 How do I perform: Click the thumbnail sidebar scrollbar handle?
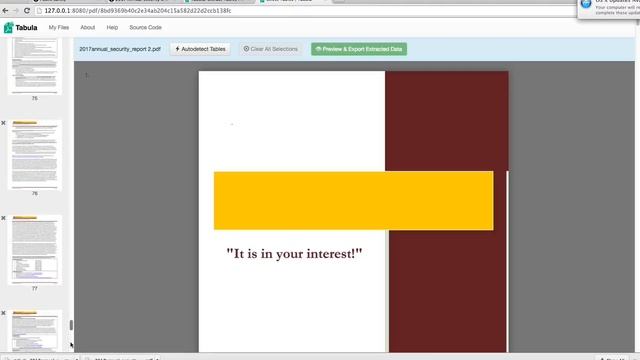coord(71,325)
